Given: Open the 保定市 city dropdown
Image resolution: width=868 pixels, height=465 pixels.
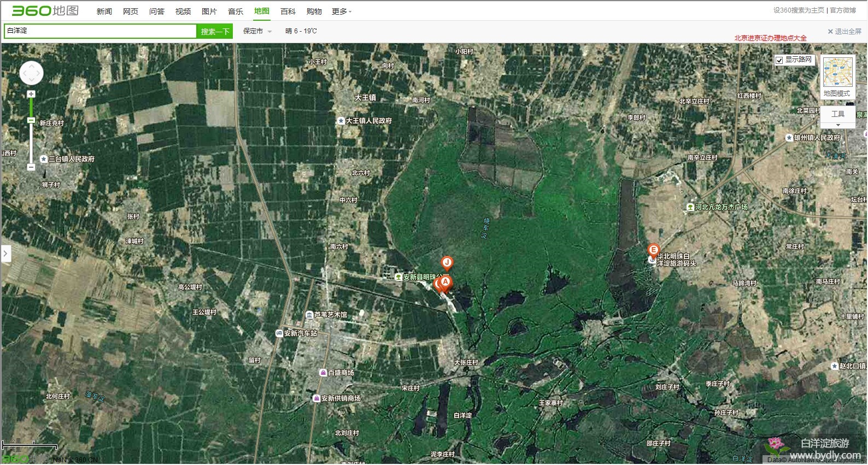Looking at the screenshot, I should click(x=257, y=31).
